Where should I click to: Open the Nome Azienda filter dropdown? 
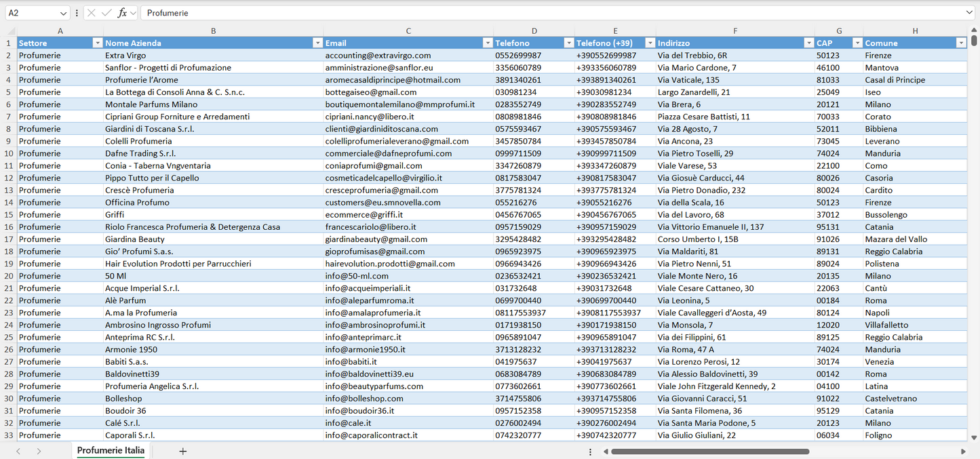[x=317, y=43]
